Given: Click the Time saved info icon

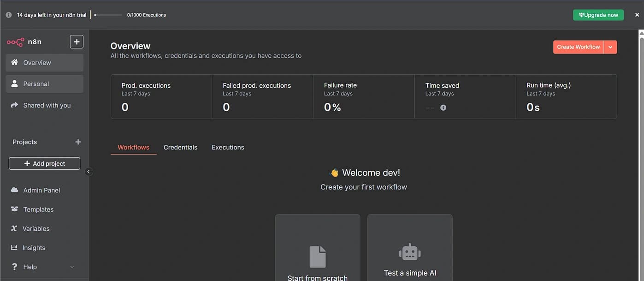Looking at the screenshot, I should 443,108.
